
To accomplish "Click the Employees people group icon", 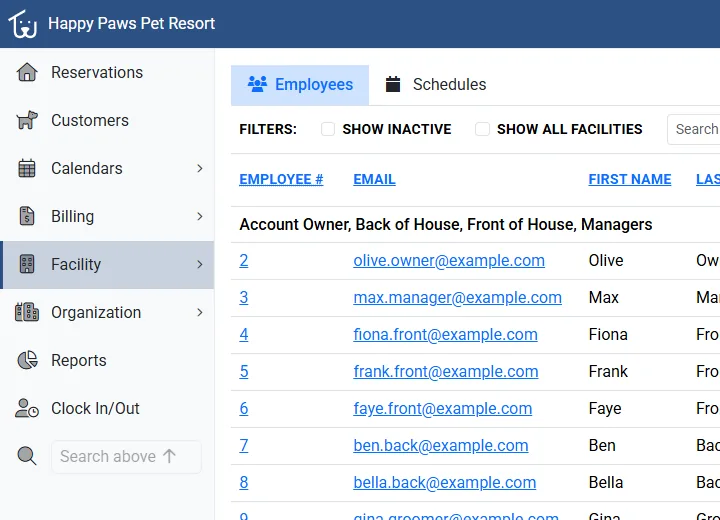I will 257,84.
